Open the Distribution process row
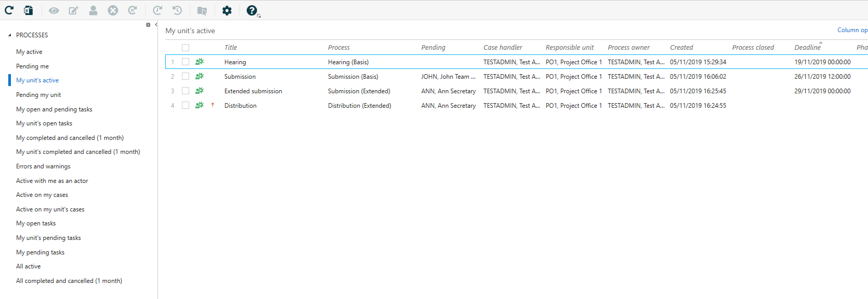 pos(240,106)
